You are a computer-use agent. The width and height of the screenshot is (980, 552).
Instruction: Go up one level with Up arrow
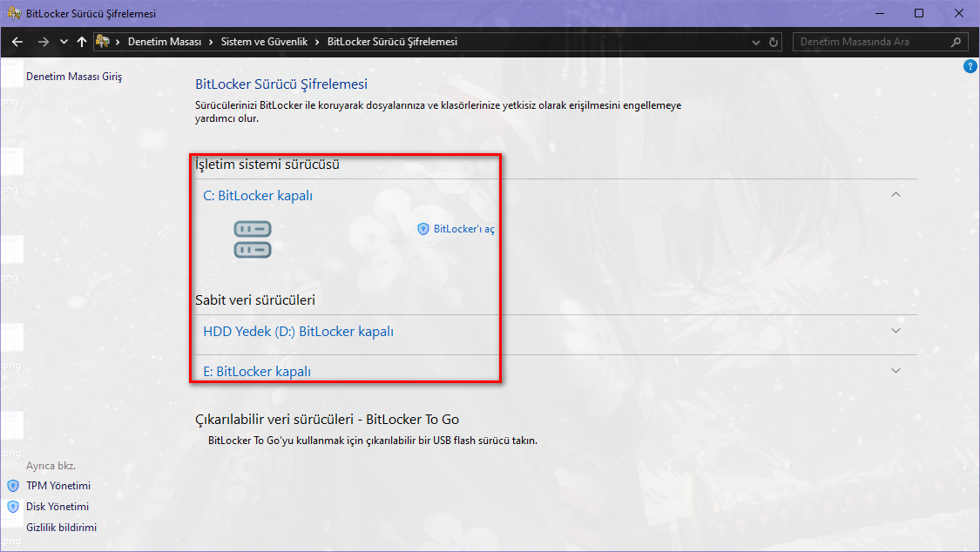[x=82, y=42]
